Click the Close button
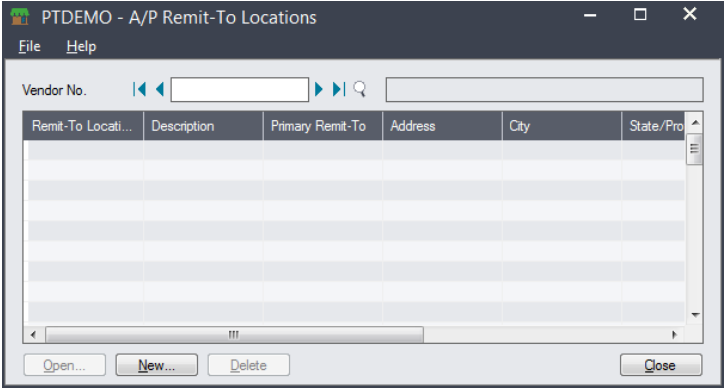Image resolution: width=726 pixels, height=389 pixels. [x=661, y=365]
